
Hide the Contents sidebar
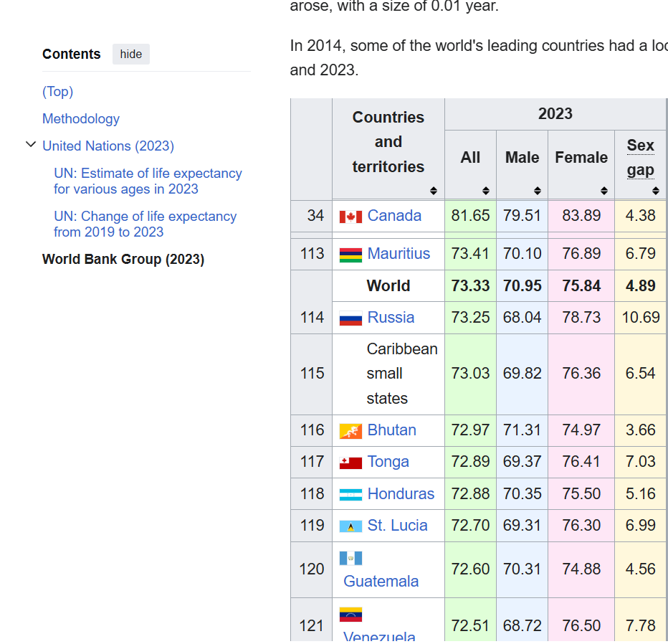tap(130, 54)
